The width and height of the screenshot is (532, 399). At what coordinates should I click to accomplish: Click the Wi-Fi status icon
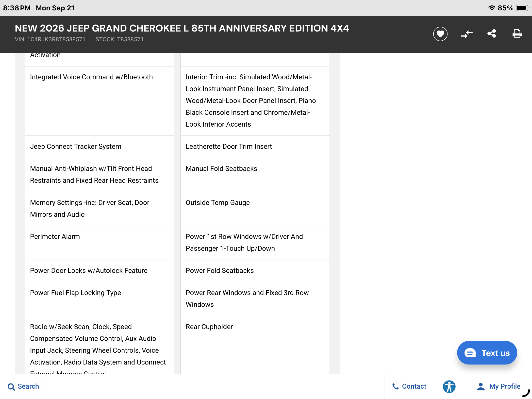(492, 8)
